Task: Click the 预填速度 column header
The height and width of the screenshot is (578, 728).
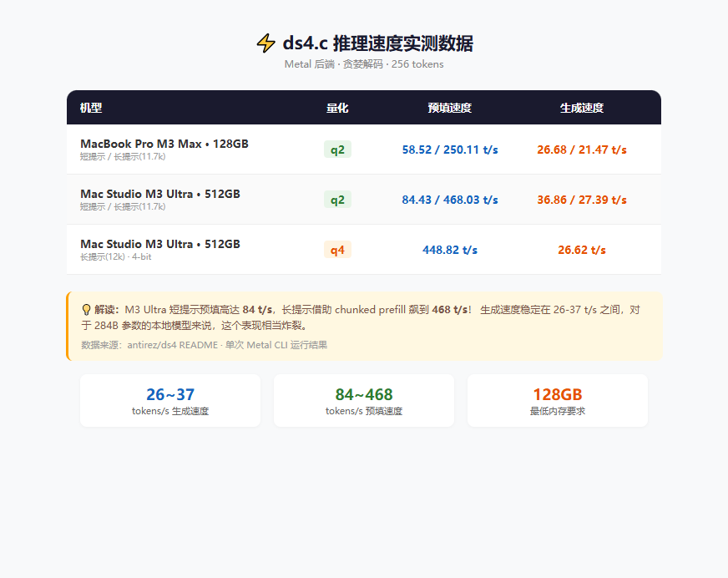Action: [450, 108]
